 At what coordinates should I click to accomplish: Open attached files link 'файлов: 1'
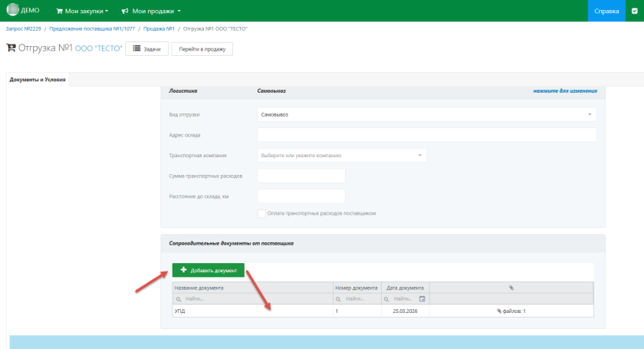[x=511, y=311]
